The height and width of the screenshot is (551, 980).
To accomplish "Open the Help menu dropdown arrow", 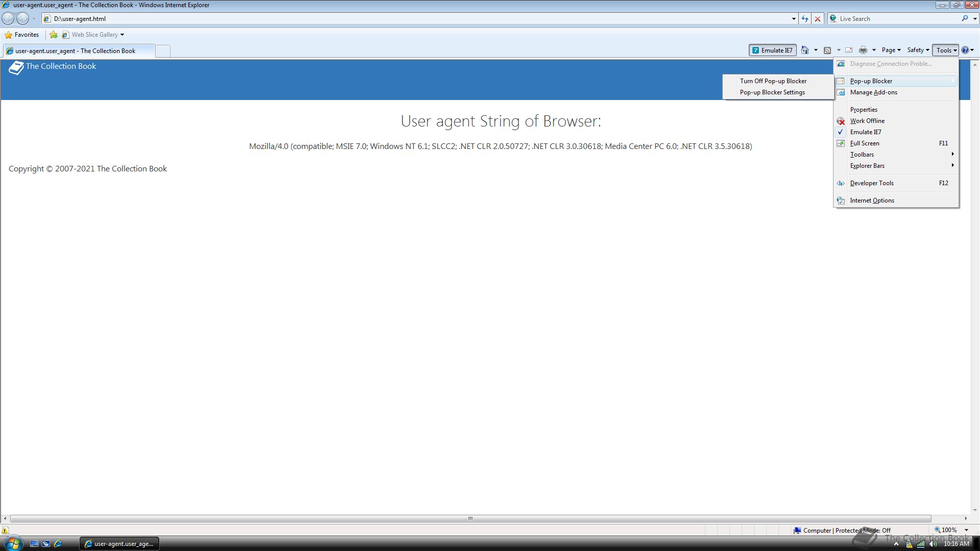I will pos(972,50).
